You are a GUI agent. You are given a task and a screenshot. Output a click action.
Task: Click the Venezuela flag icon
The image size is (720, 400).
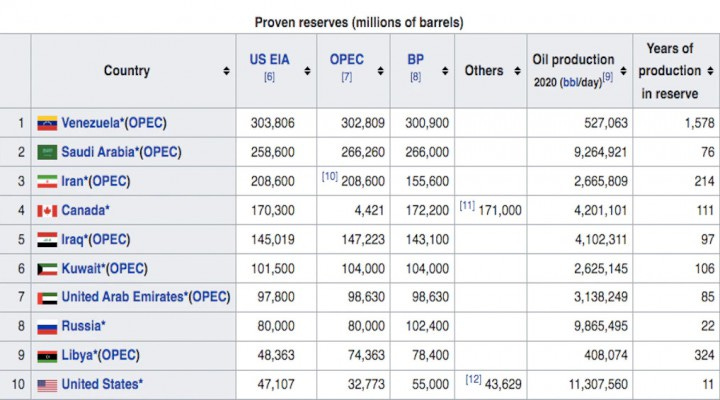47,123
